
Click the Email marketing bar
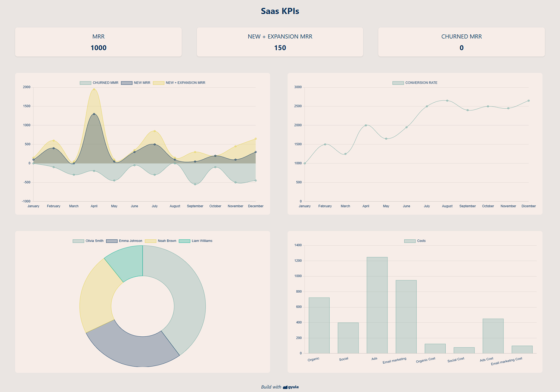pos(406,317)
